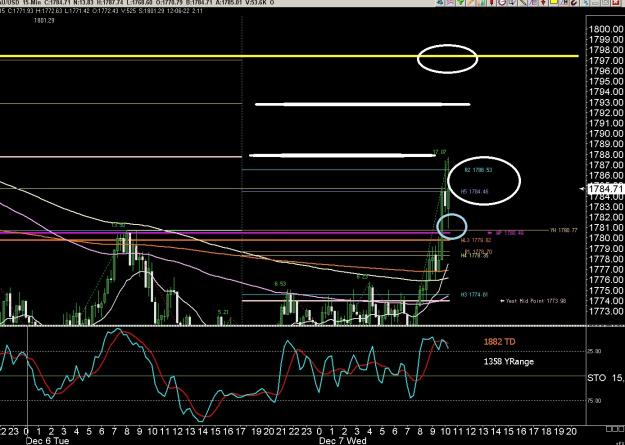Close the chart window with red X
Screen dimensions: 625x445
point(615,2)
